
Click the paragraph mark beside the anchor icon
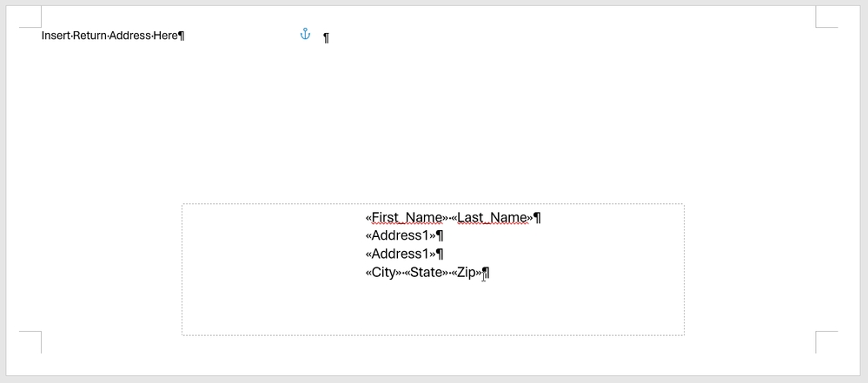point(327,37)
